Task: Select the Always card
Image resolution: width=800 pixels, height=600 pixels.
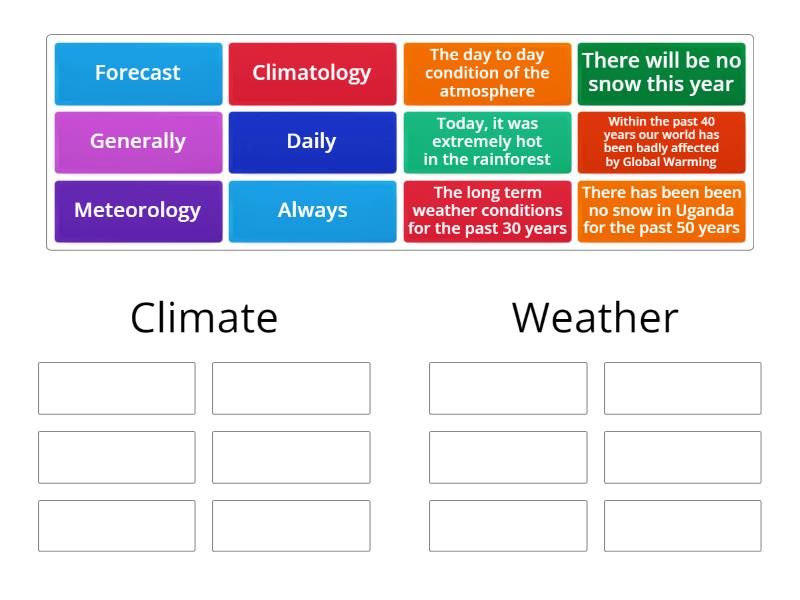Action: [312, 210]
